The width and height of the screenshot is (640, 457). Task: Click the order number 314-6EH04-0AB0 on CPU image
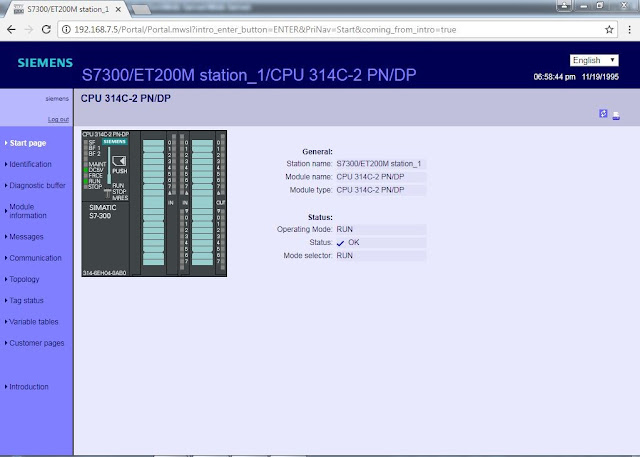pyautogui.click(x=104, y=273)
